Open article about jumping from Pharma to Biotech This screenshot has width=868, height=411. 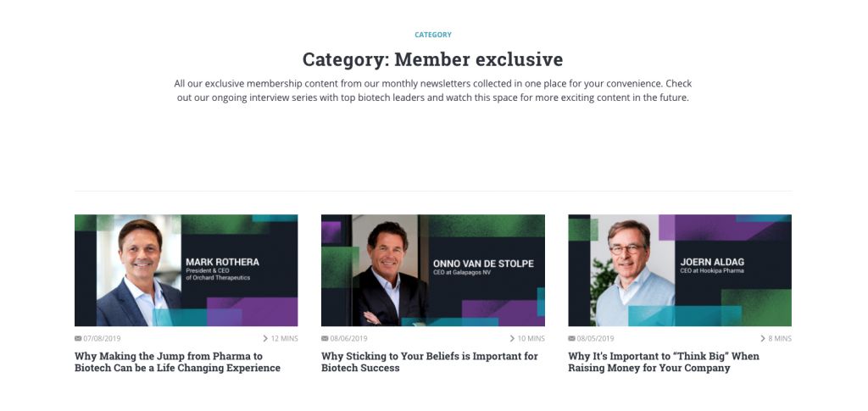178,362
